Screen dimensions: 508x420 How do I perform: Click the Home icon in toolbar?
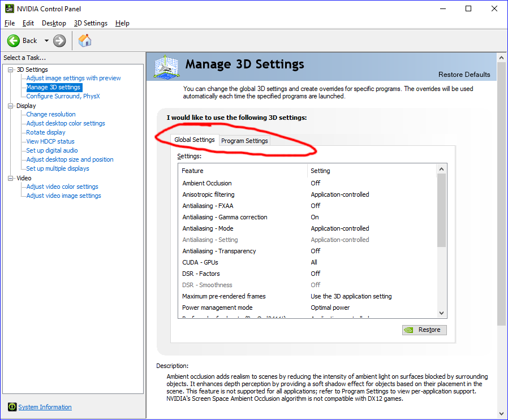(85, 41)
